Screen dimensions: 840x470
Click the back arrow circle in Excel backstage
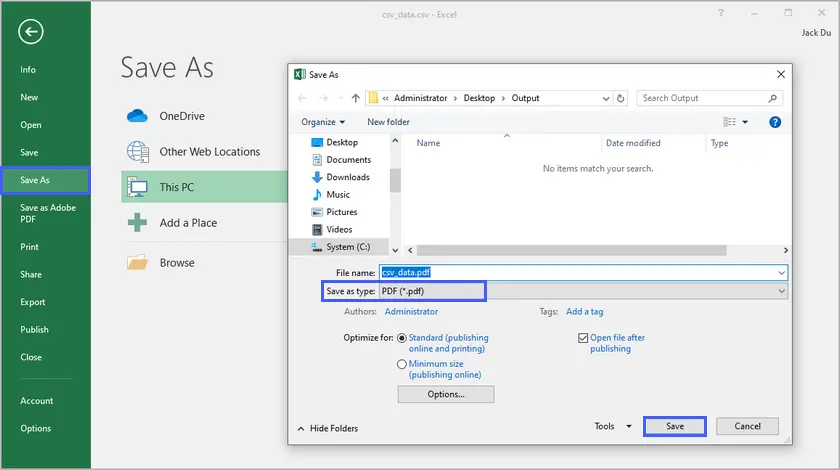(x=31, y=32)
